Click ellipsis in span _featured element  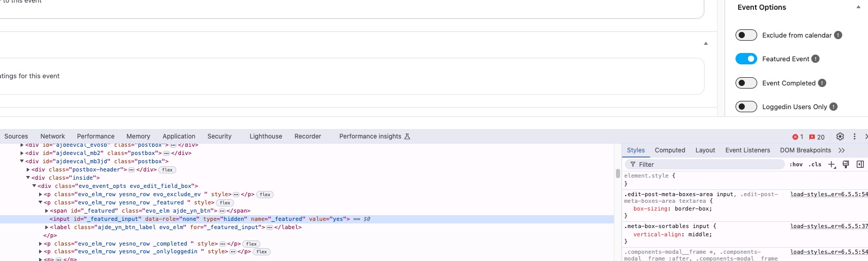coord(222,211)
